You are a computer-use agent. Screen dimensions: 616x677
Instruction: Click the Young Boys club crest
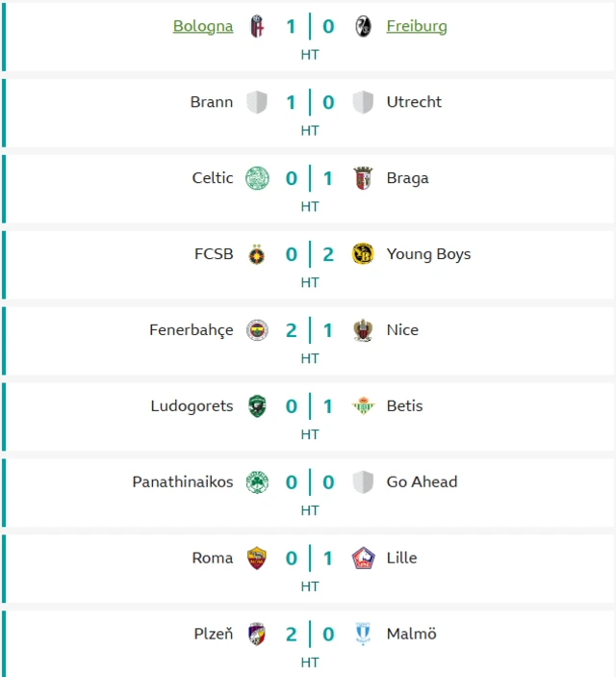363,254
